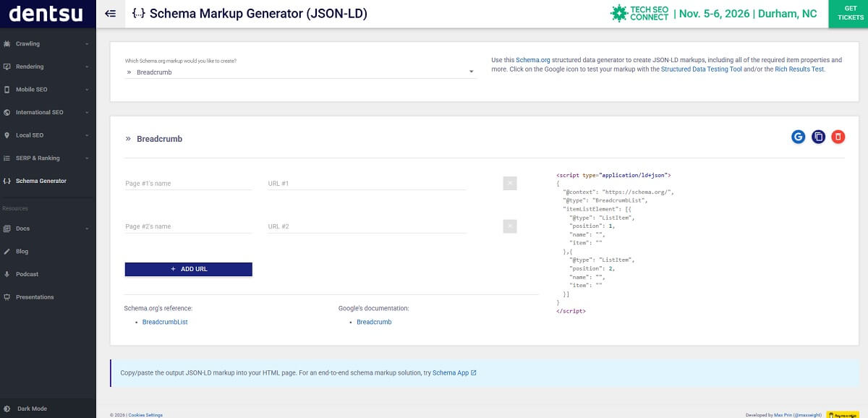Viewport: 868px width, 418px height.
Task: Click the Docs icon in the sidebar
Action: tap(7, 229)
